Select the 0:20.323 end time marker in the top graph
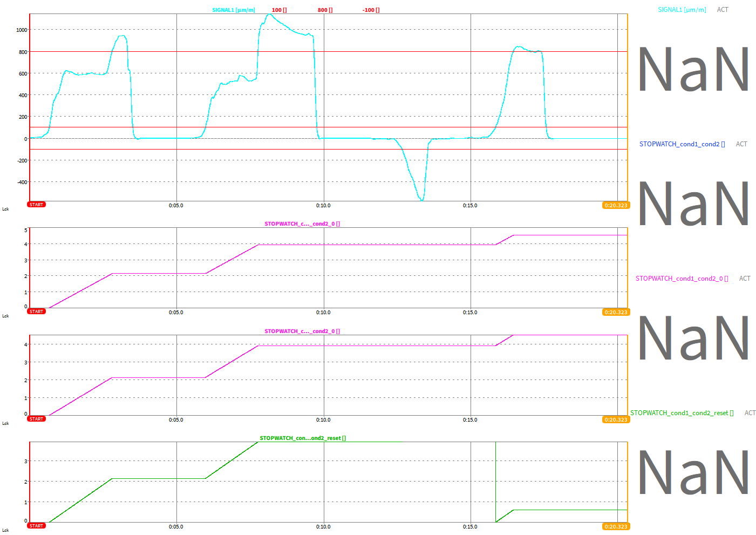 616,206
